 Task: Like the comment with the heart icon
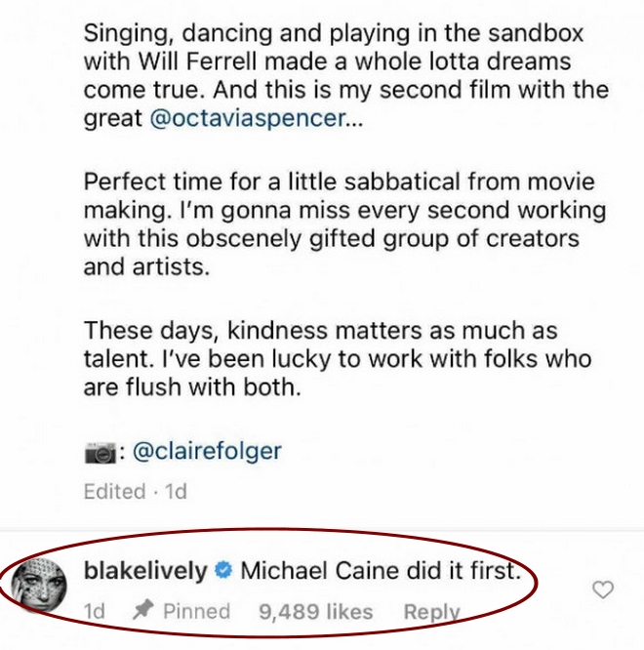click(604, 589)
